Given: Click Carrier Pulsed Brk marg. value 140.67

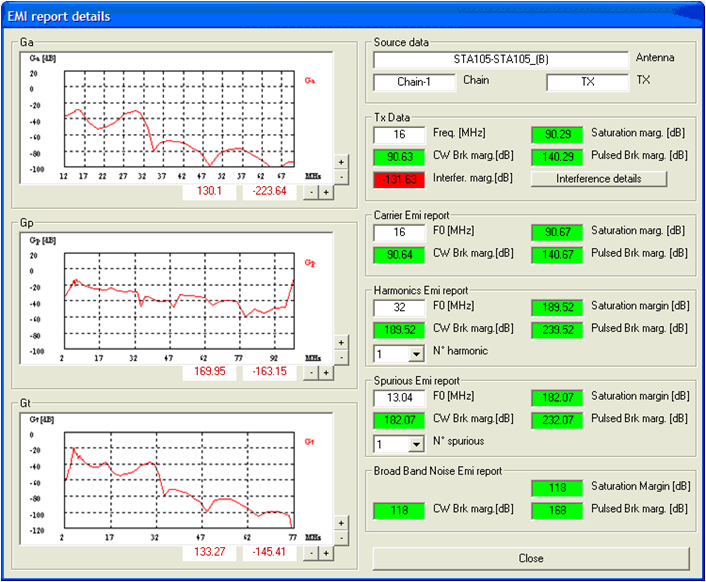Looking at the screenshot, I should tap(557, 255).
